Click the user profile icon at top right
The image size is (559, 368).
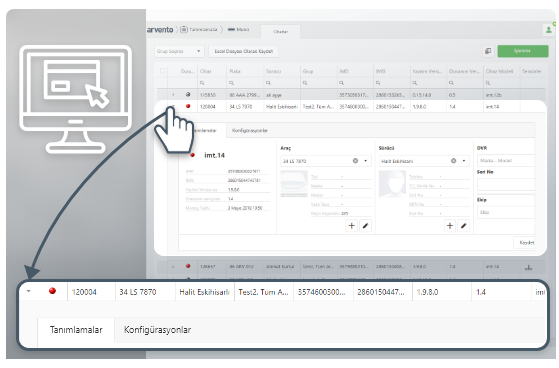(x=548, y=30)
